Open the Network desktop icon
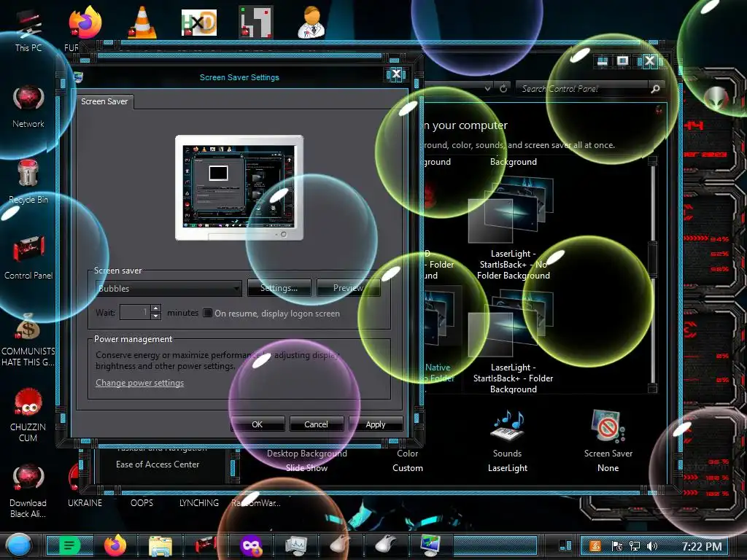The image size is (747, 560). click(28, 106)
